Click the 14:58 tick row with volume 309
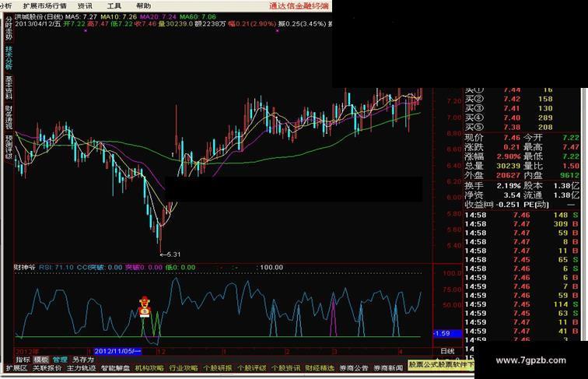 (521, 224)
